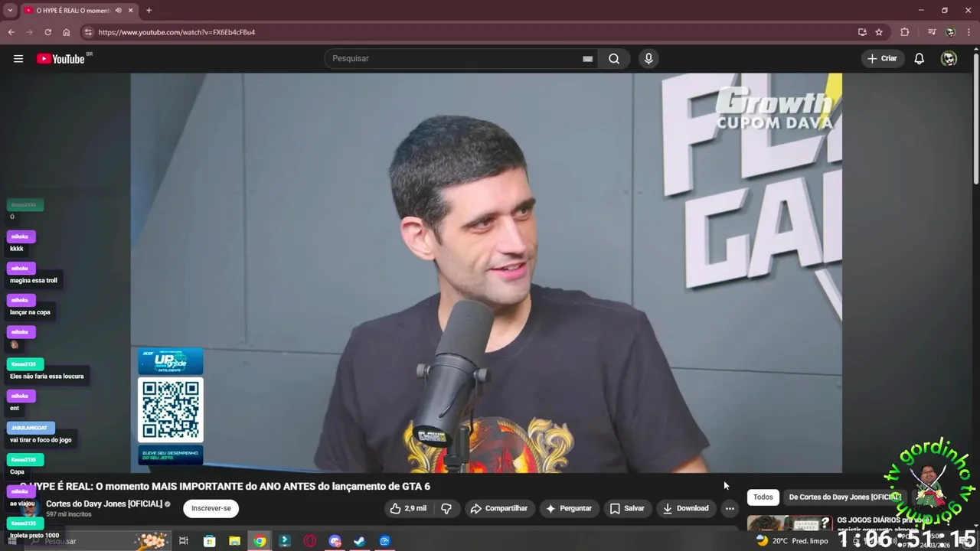Open Discord from the taskbar
The height and width of the screenshot is (551, 980).
click(x=335, y=541)
